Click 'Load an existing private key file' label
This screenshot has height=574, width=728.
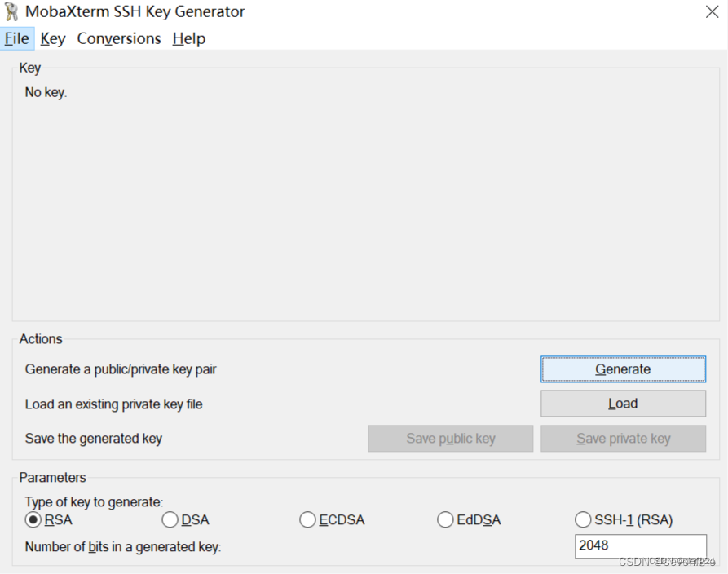point(114,404)
